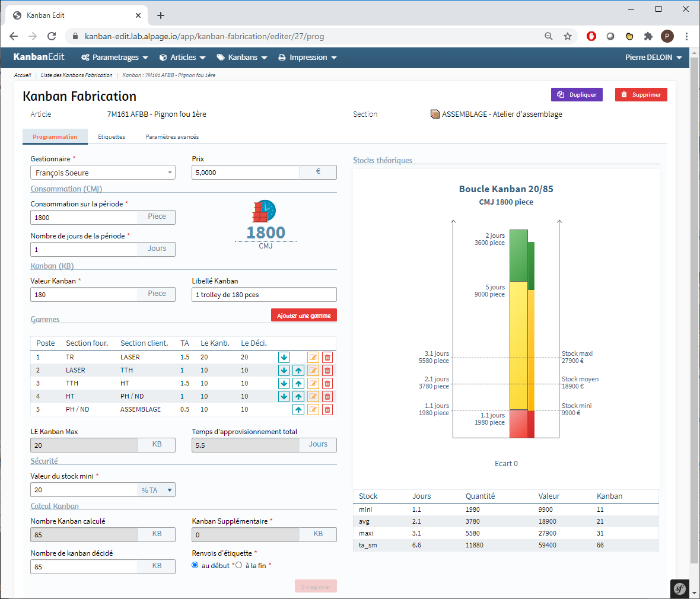Click 'Ajouter une gamme' button
700x599 pixels.
[x=304, y=316]
